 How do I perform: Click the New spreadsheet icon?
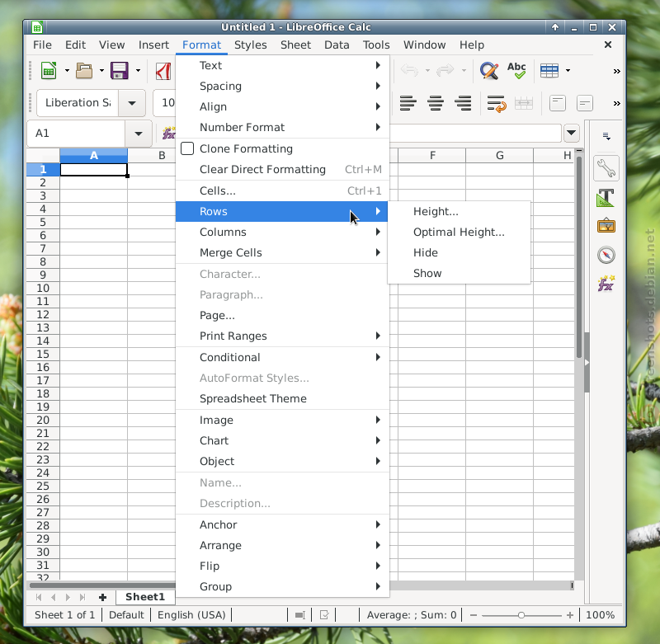(49, 70)
